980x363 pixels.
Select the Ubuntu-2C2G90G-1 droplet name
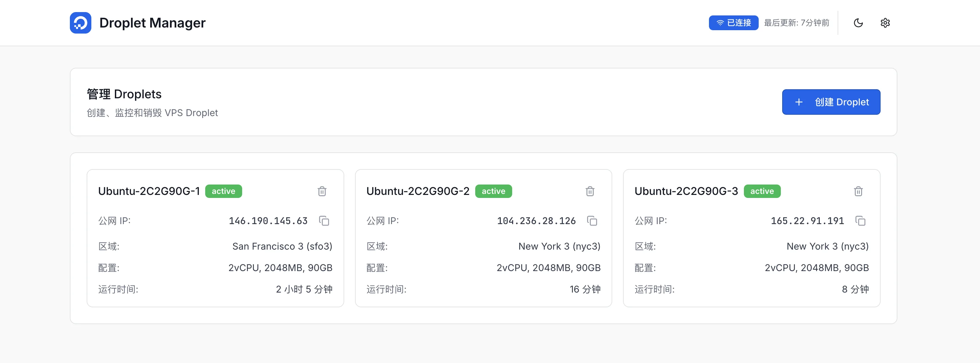click(149, 191)
